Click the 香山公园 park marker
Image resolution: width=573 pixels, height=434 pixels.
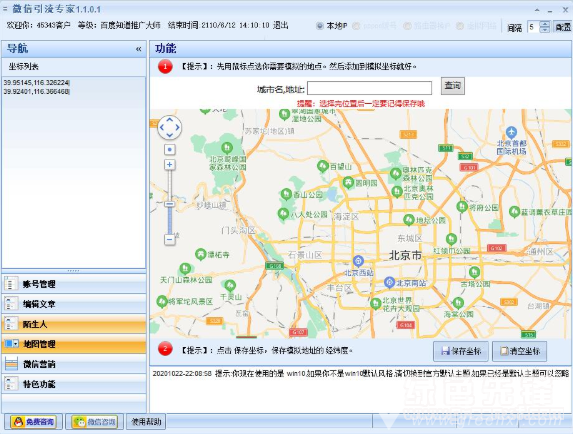pyautogui.click(x=286, y=194)
